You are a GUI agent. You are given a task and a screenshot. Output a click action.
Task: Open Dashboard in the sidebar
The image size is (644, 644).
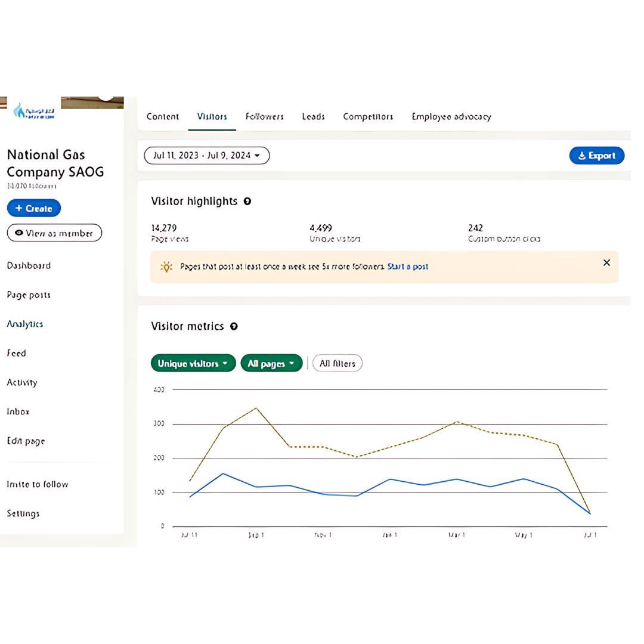(x=29, y=266)
